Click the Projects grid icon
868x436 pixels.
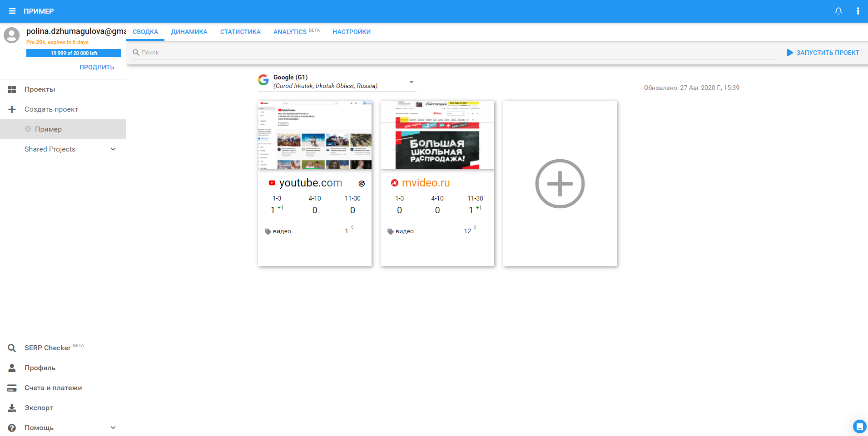coord(12,89)
